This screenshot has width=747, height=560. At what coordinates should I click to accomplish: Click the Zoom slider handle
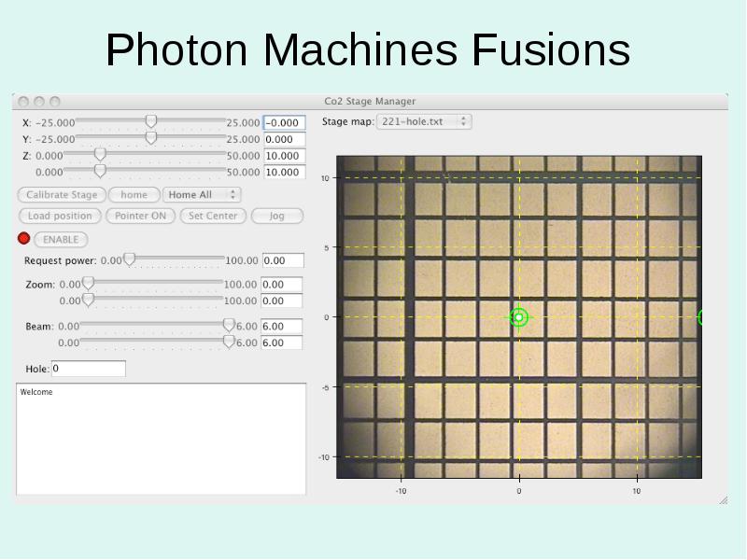pyautogui.click(x=88, y=284)
